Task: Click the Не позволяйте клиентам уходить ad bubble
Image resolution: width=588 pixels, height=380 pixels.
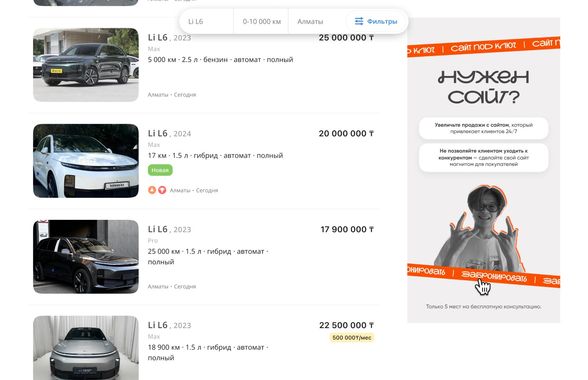Action: tap(484, 158)
